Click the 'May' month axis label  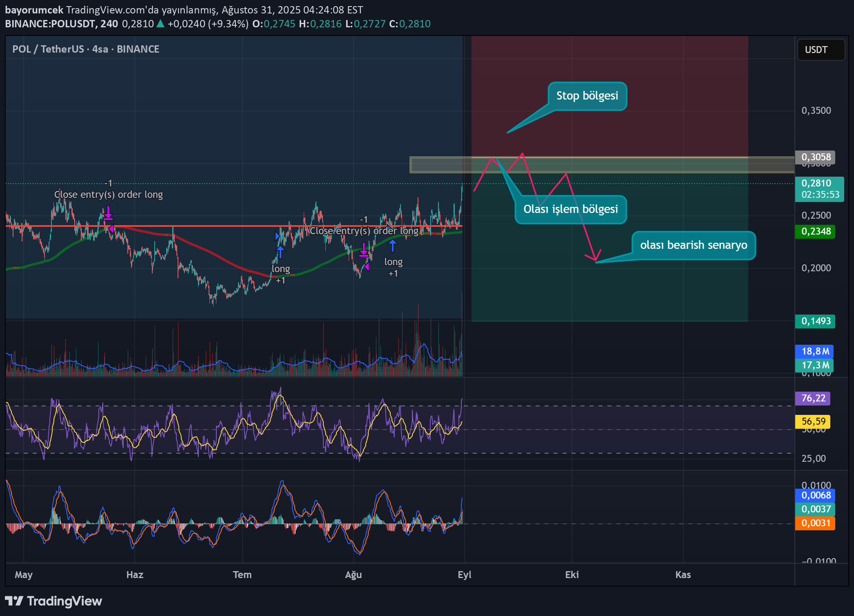pos(24,575)
